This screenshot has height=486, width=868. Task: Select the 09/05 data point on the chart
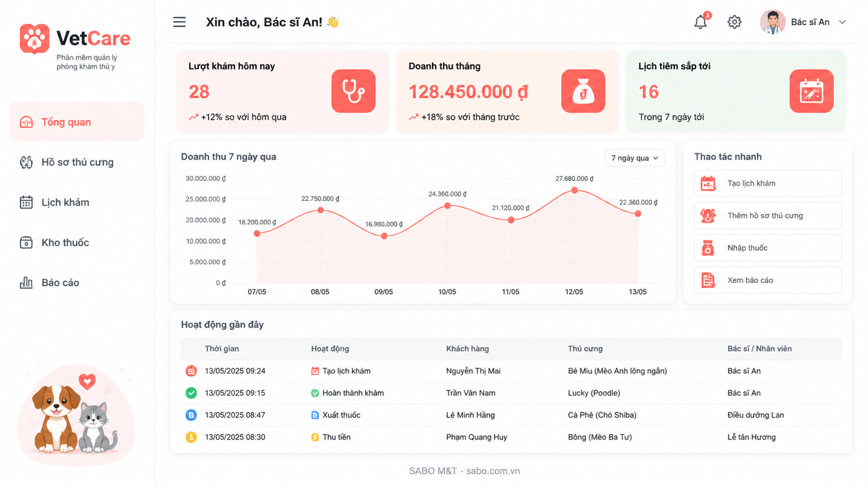[384, 236]
